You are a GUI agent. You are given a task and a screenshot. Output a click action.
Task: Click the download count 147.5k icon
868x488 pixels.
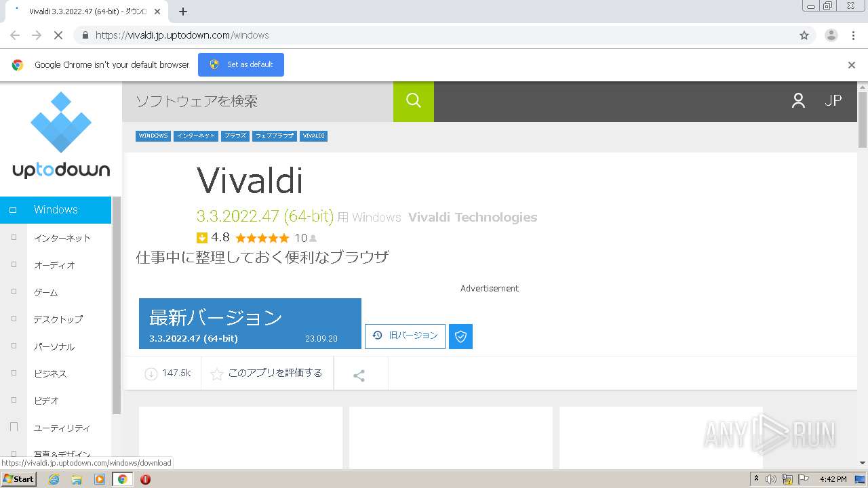151,373
